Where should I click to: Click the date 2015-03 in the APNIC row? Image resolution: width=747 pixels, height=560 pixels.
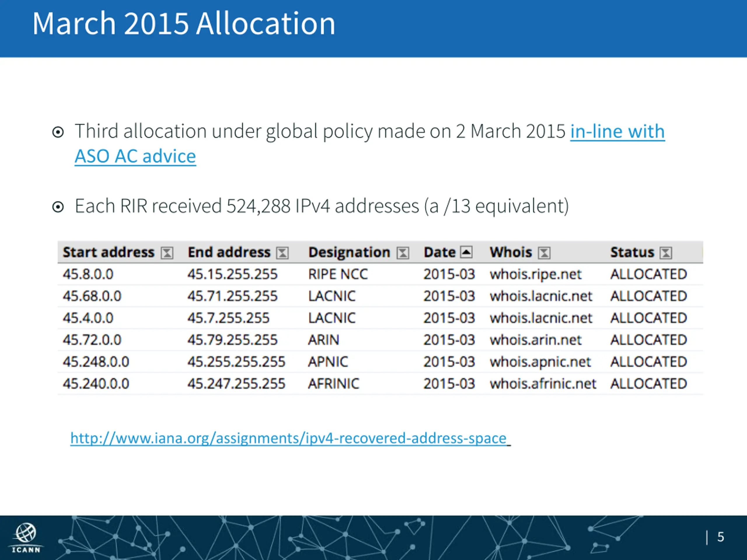[x=449, y=362]
